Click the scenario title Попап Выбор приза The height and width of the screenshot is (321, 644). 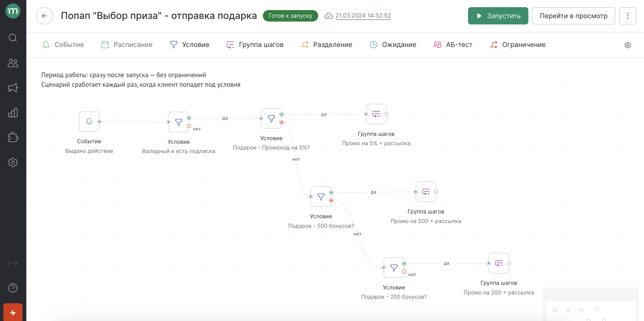[159, 16]
